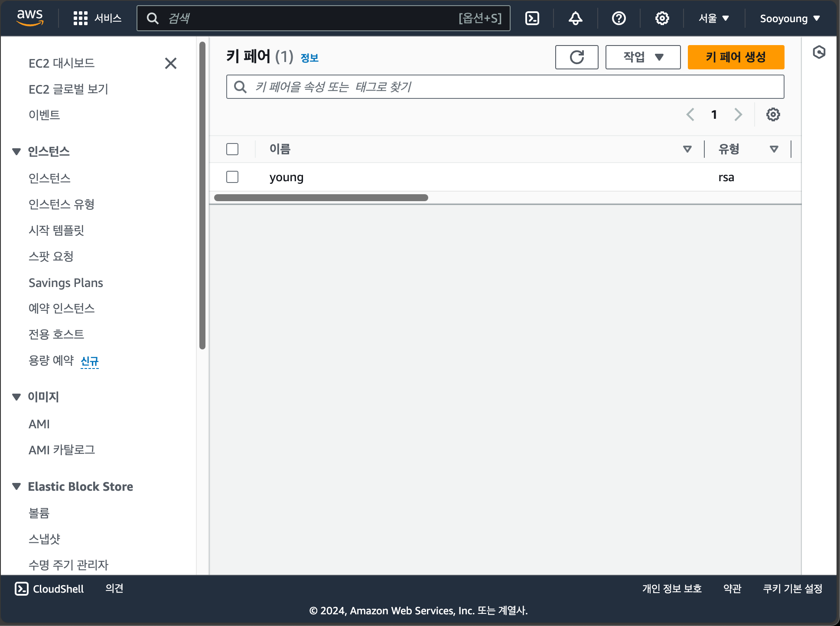Open the services menu grid icon
The width and height of the screenshot is (840, 626).
[80, 18]
